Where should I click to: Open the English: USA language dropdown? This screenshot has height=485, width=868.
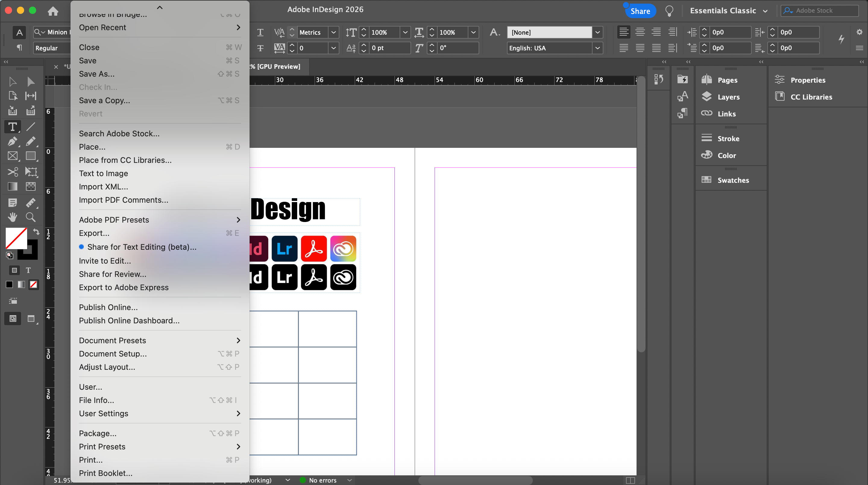[x=597, y=48]
